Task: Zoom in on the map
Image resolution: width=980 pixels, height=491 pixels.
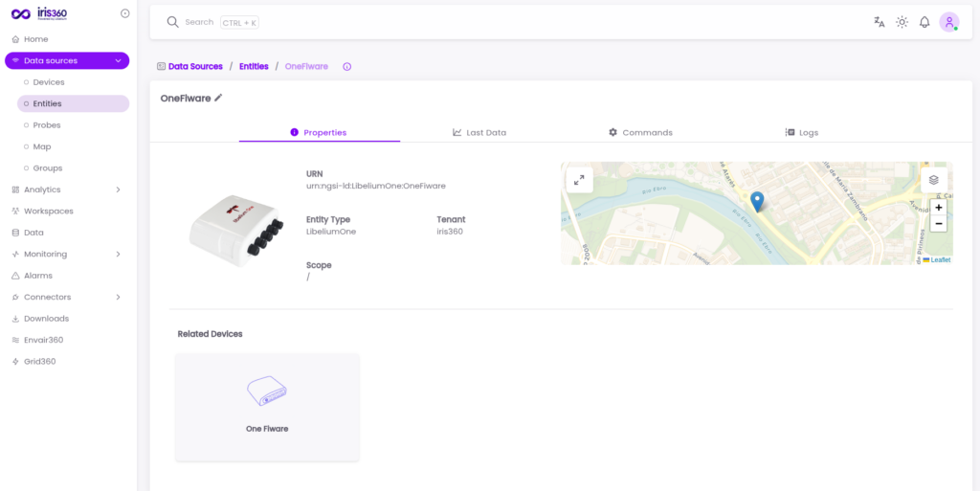Action: click(938, 208)
